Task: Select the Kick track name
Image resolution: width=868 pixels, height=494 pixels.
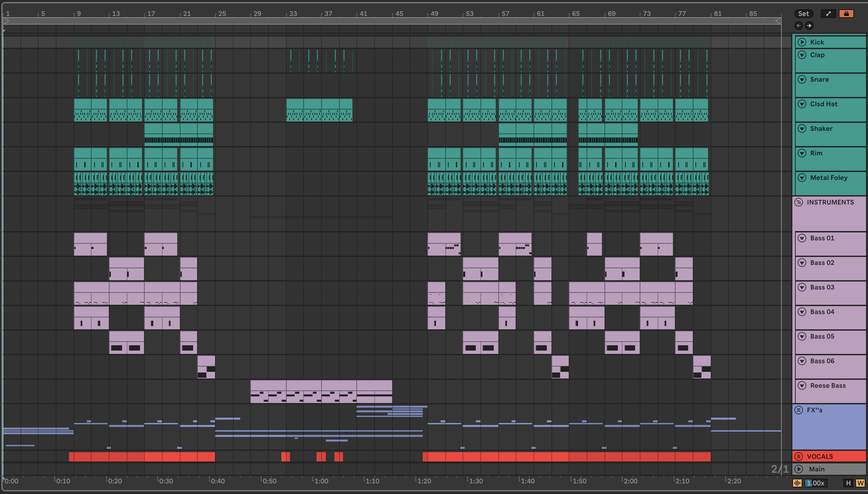Action: (x=817, y=42)
